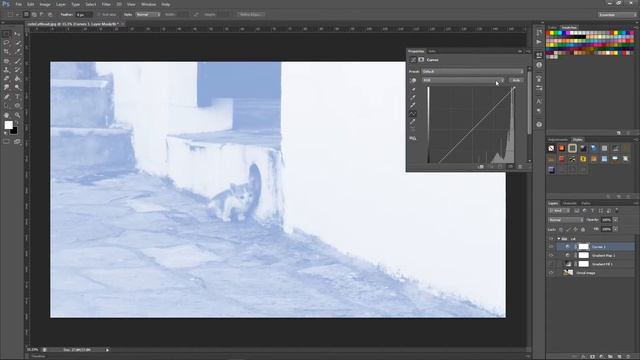Select the Hand tool
The height and width of the screenshot is (360, 640).
tap(7, 115)
